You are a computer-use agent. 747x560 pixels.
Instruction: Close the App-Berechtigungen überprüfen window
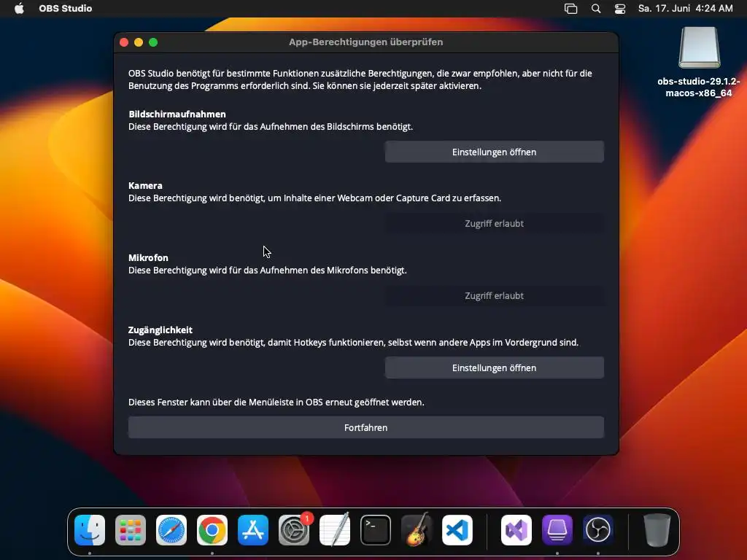(x=124, y=42)
